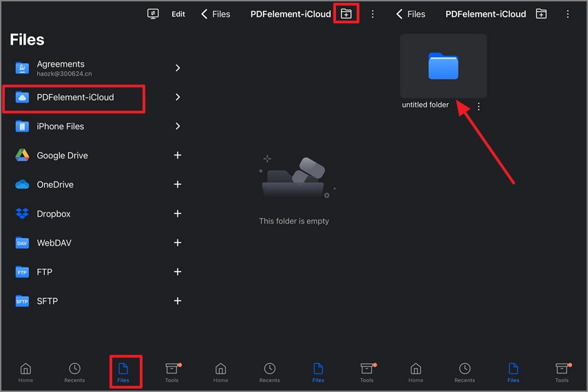Switch to Home tab in middle panel
588x392 pixels.
point(220,373)
